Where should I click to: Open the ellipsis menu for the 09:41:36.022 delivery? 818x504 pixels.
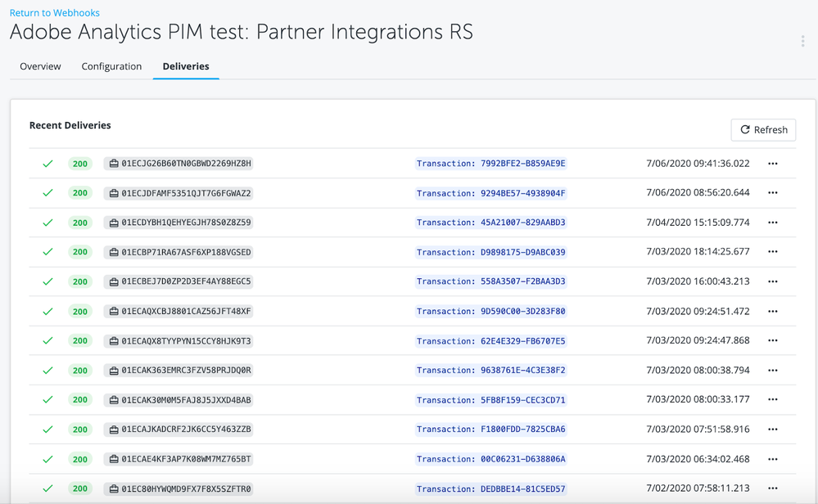pos(772,164)
